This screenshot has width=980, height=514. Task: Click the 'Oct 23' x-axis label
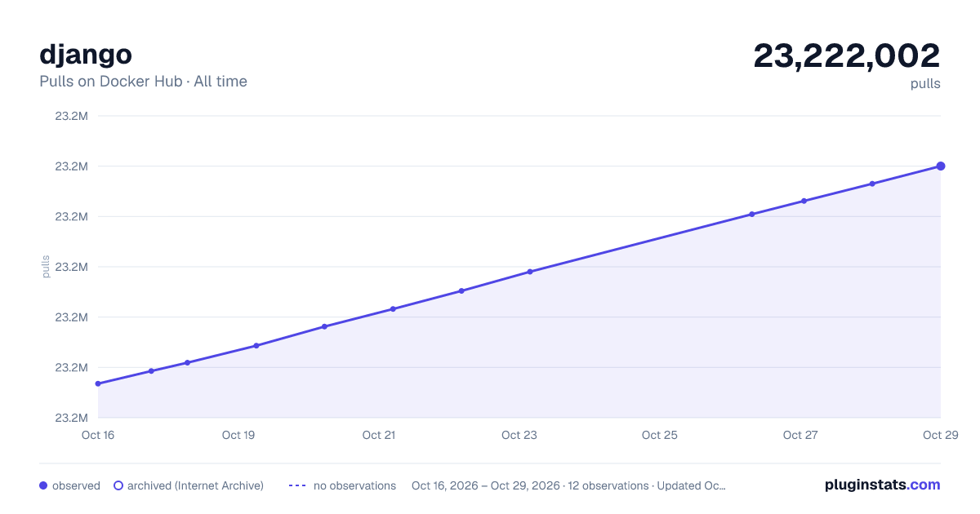[519, 435]
